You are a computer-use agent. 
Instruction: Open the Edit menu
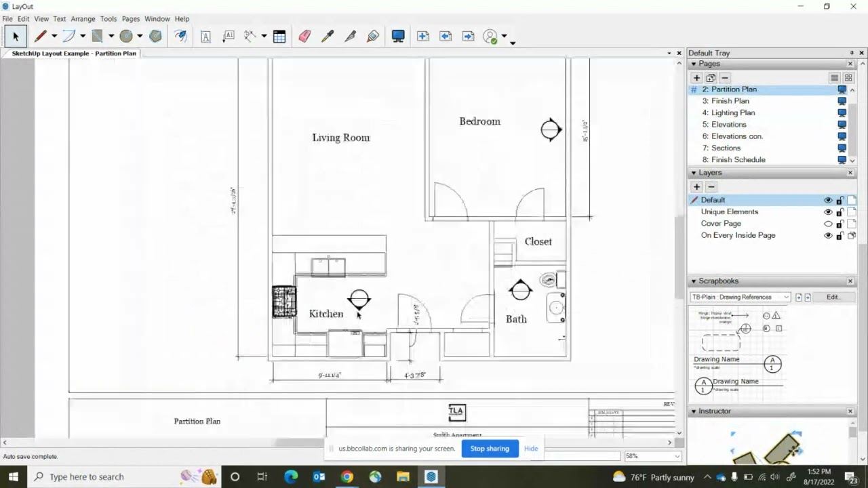click(23, 19)
